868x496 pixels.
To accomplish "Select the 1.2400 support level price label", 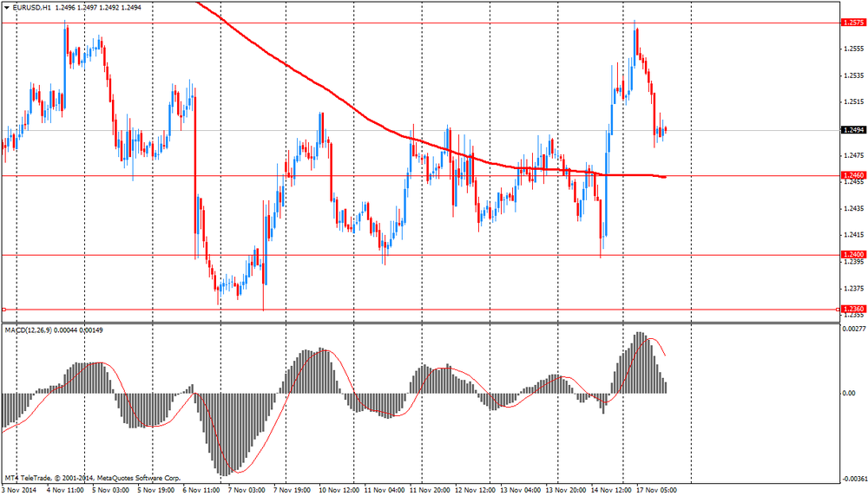I will pyautogui.click(x=853, y=255).
